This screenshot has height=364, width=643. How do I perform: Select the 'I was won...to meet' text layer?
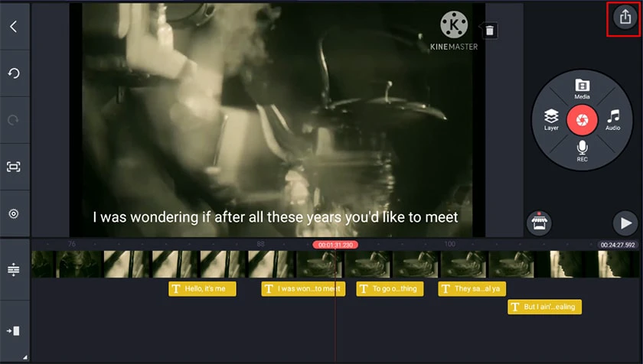point(303,288)
